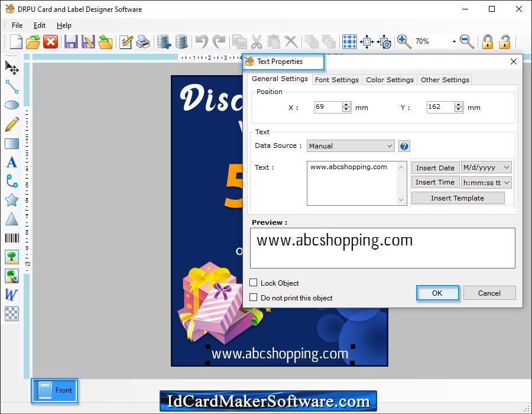Open the Edit menu
This screenshot has width=532, height=414.
click(40, 25)
